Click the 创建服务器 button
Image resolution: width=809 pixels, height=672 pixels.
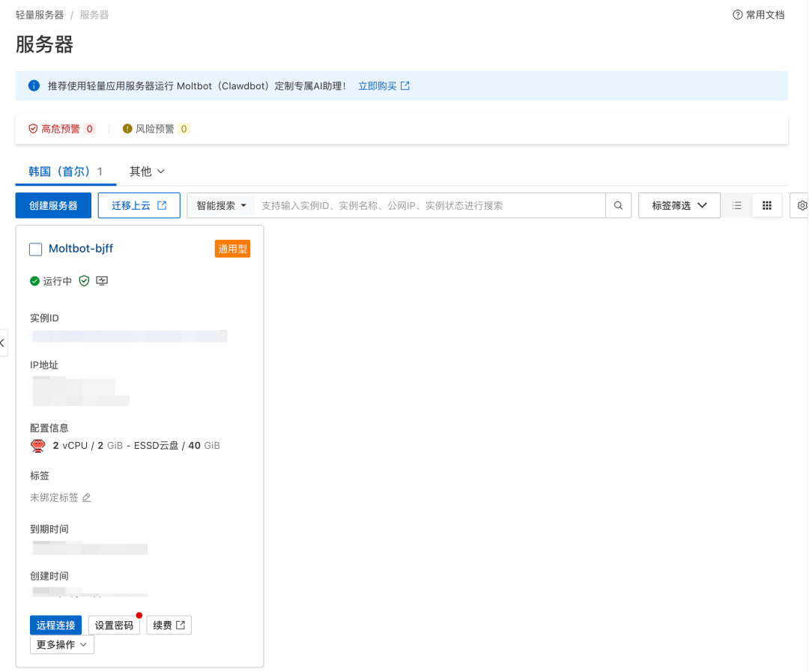[52, 205]
